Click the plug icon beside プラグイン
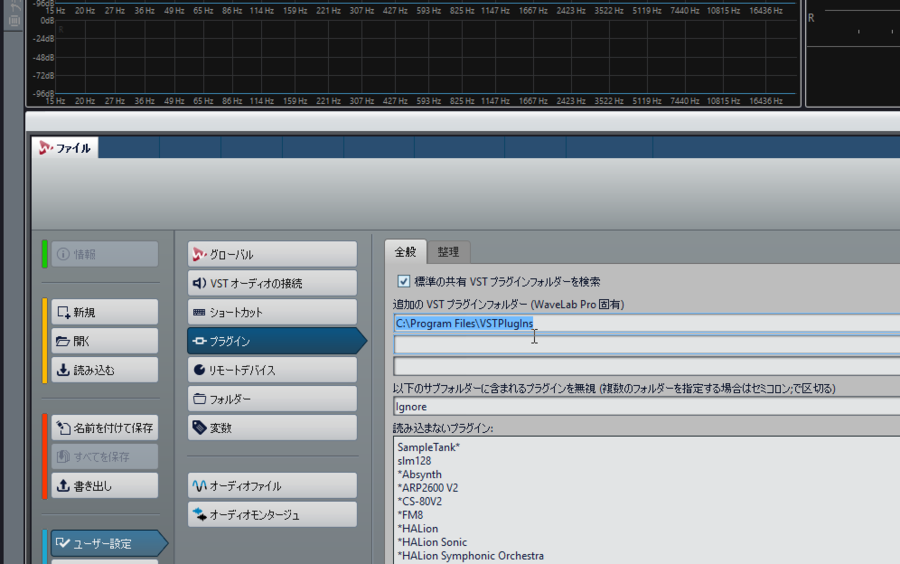The height and width of the screenshot is (564, 900). [x=199, y=341]
